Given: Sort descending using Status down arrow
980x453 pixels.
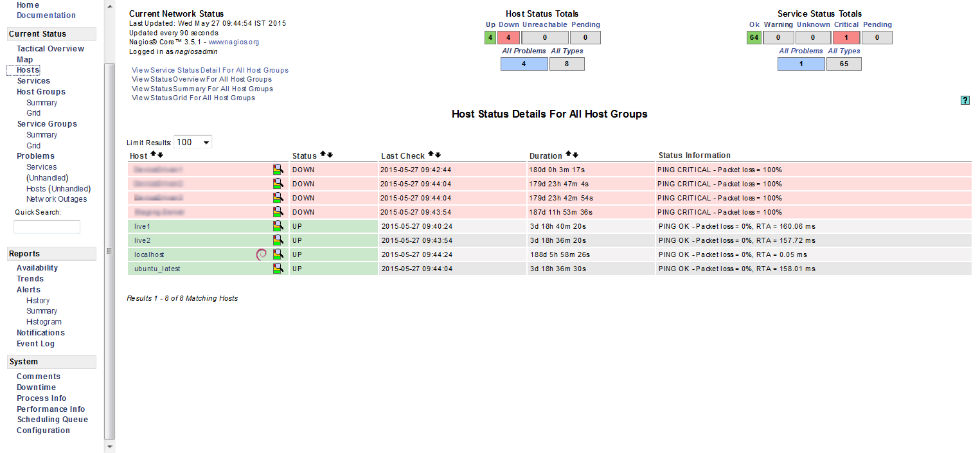Looking at the screenshot, I should (330, 155).
